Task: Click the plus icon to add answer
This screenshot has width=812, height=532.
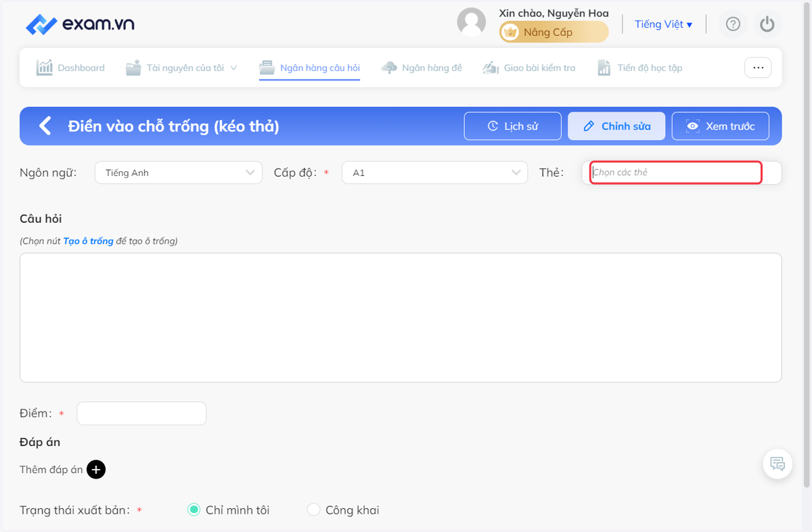Action: click(96, 470)
